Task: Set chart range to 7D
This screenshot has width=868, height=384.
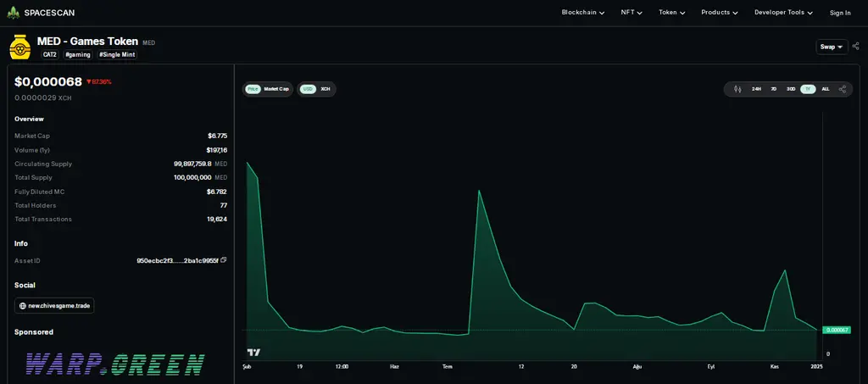Action: pos(773,89)
